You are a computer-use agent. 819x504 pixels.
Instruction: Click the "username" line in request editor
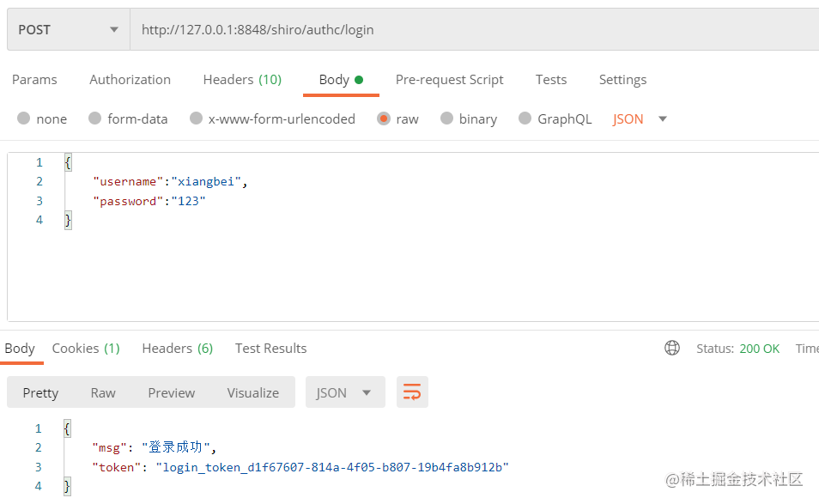coord(170,182)
